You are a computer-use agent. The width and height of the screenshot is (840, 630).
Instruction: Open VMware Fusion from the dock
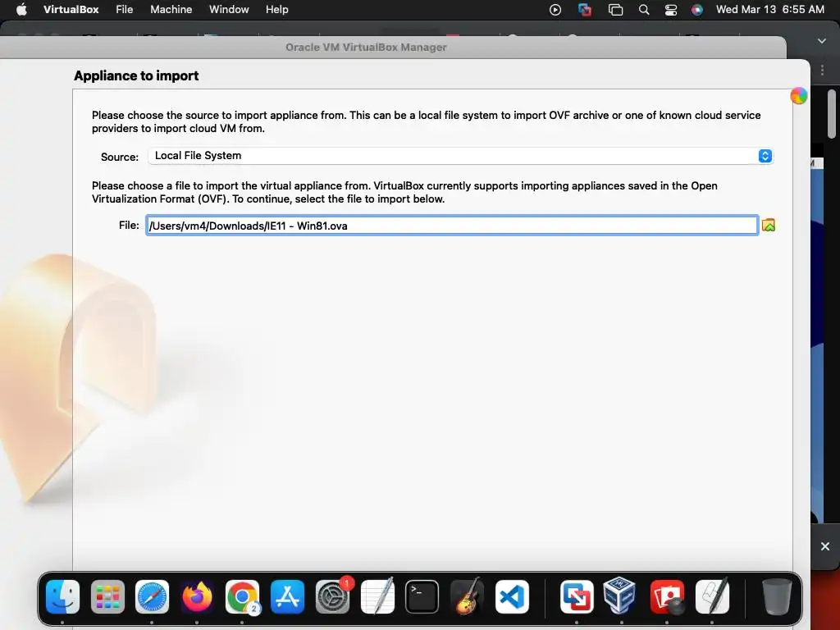[x=577, y=596]
